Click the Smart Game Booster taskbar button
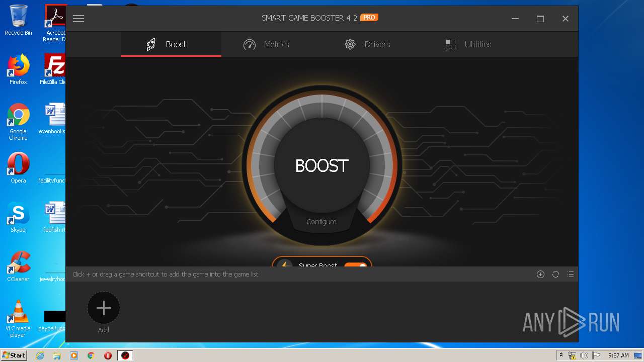 [125, 355]
